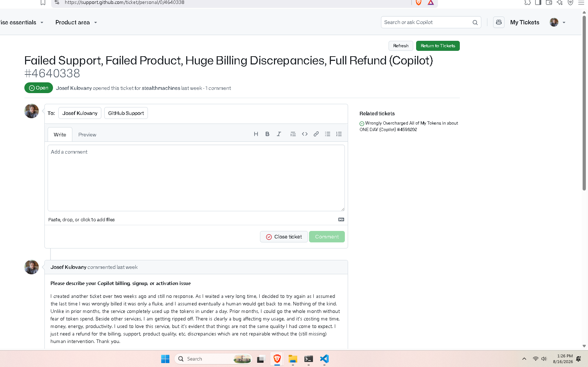
Task: Expand the Product area dropdown
Action: coord(76,22)
